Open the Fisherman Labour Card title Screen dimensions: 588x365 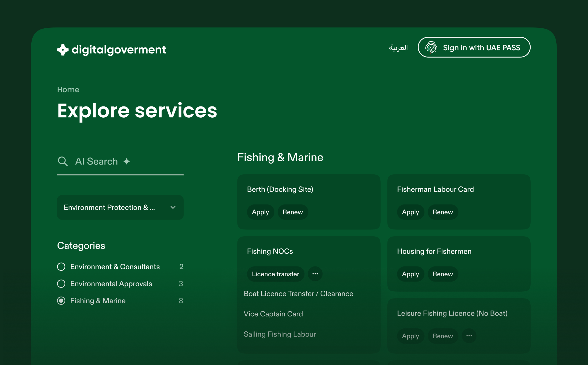click(x=435, y=189)
